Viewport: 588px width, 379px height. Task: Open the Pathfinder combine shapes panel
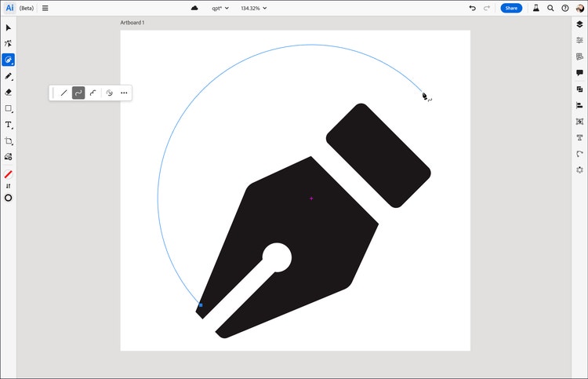[579, 89]
